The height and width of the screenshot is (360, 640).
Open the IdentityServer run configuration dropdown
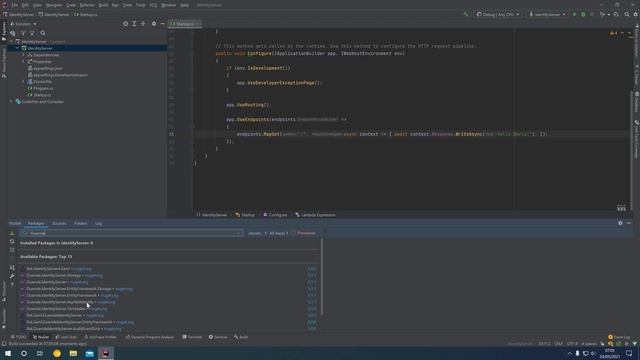(547, 14)
